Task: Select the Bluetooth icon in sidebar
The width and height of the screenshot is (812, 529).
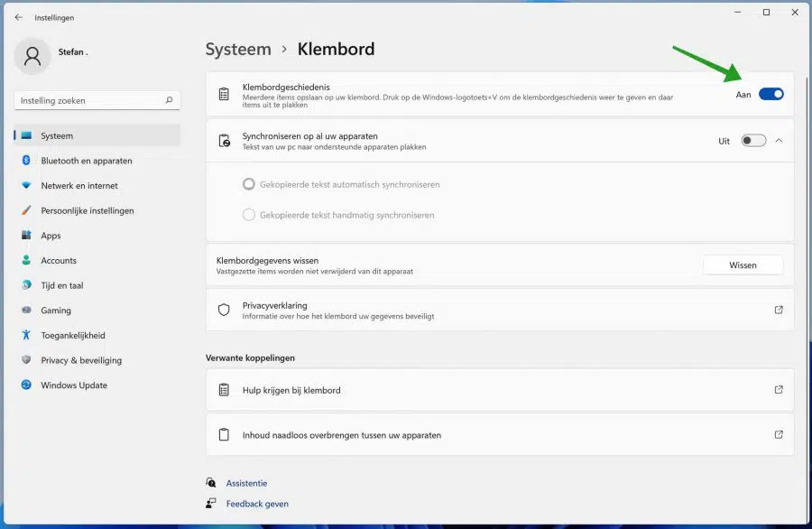Action: (26, 160)
